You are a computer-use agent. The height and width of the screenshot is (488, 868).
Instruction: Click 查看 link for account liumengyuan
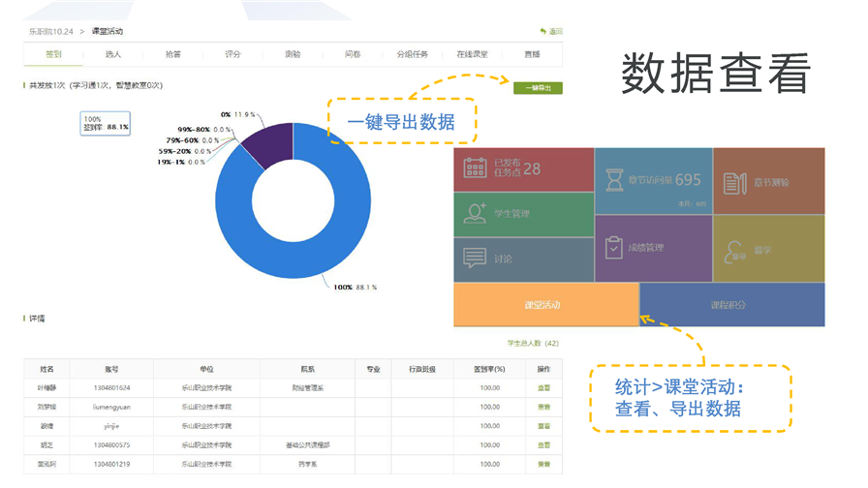[x=543, y=407]
